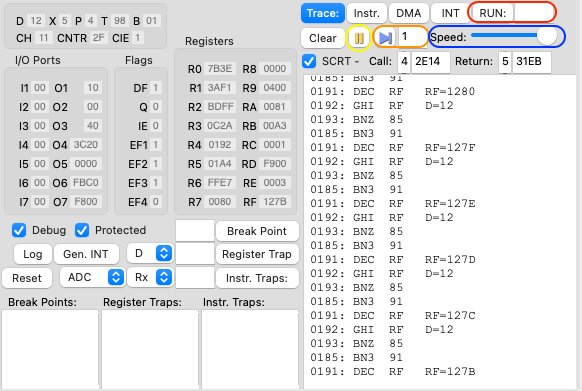This screenshot has height=391, width=582.
Task: Click the Register Trap value input field
Action: click(195, 254)
